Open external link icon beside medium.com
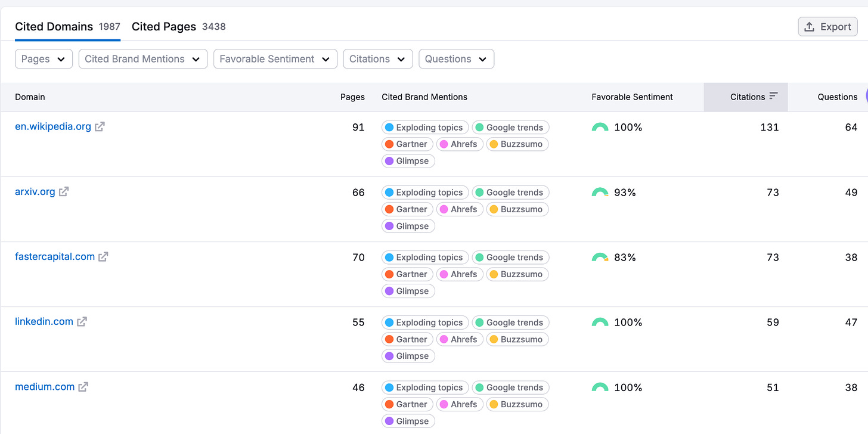This screenshot has height=434, width=868. tap(83, 386)
